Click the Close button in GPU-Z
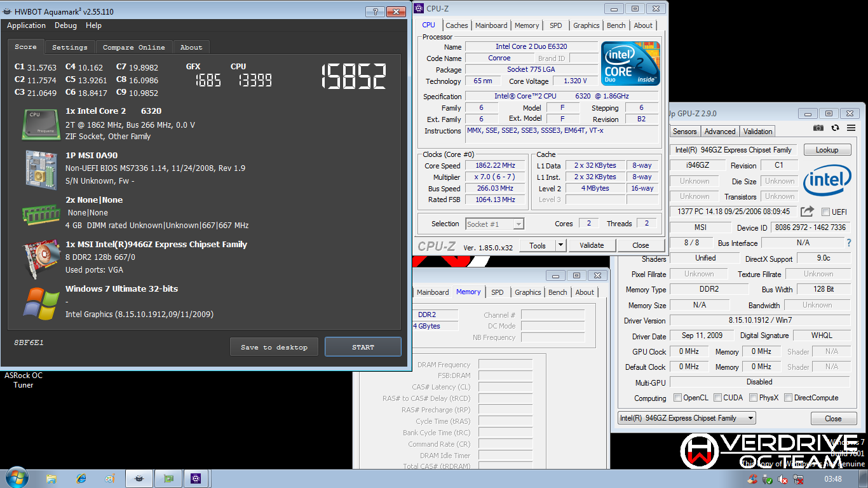This screenshot has width=868, height=488. coord(833,418)
